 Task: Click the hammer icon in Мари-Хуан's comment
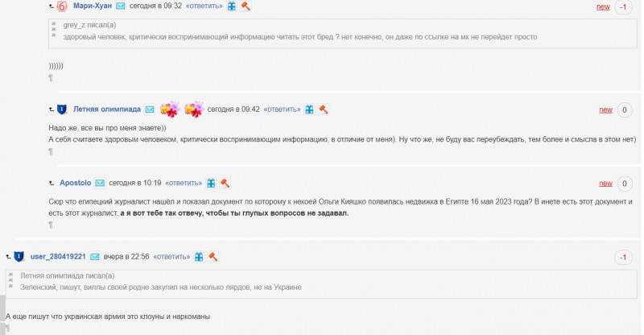point(246,6)
